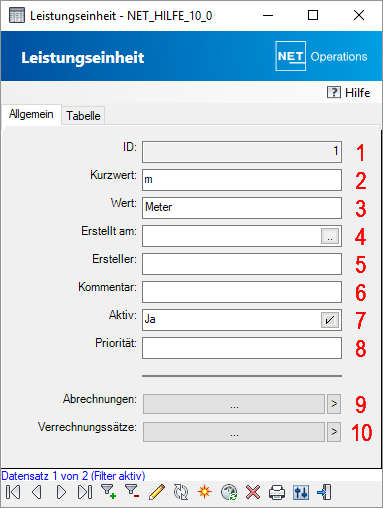Go to previous record arrow
The height and width of the screenshot is (508, 383).
tap(37, 492)
